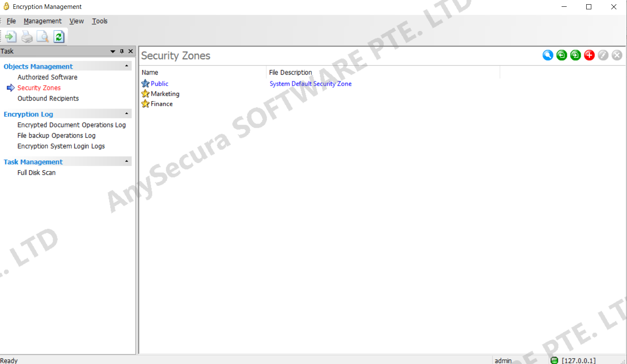Click the gray delete X icon
The width and height of the screenshot is (627, 364).
pyautogui.click(x=617, y=55)
